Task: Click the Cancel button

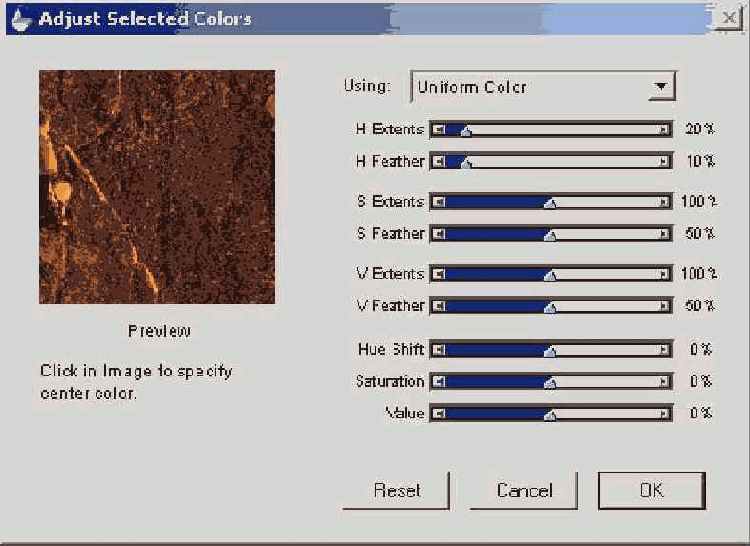Action: [524, 491]
